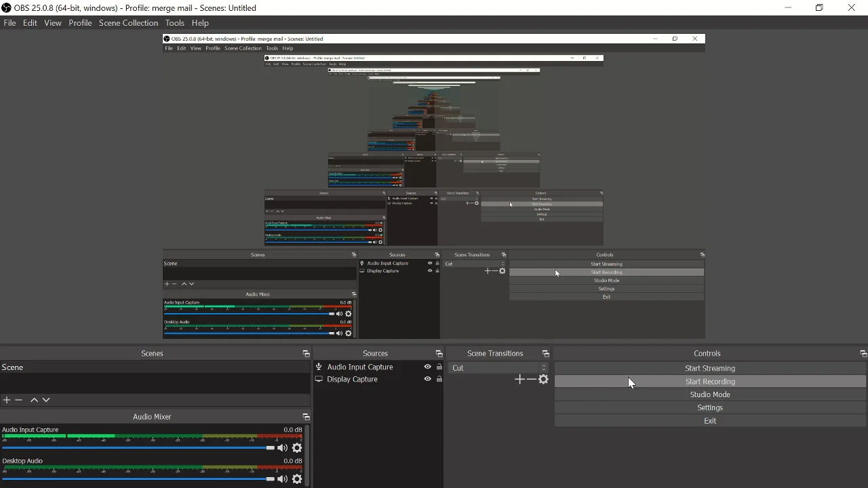Click the Start Streaming button
This screenshot has width=868, height=488.
(710, 368)
